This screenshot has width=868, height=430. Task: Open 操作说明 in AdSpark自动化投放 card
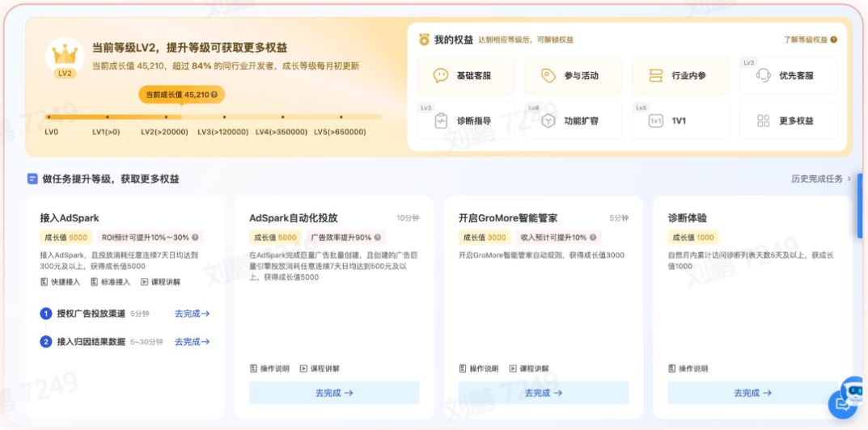pyautogui.click(x=269, y=369)
